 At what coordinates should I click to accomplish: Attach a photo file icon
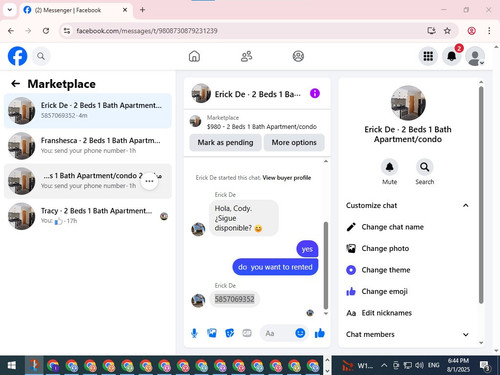(x=212, y=333)
